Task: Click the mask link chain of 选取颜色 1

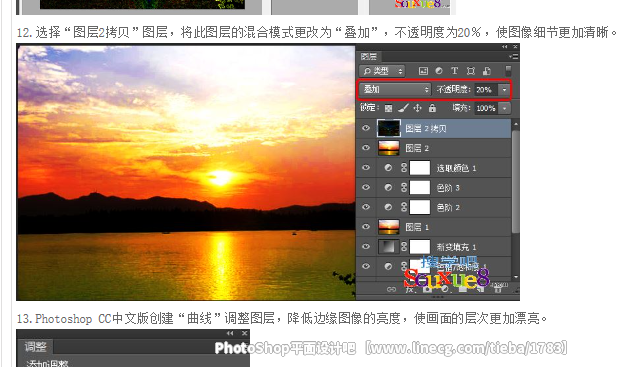Action: coord(404,168)
